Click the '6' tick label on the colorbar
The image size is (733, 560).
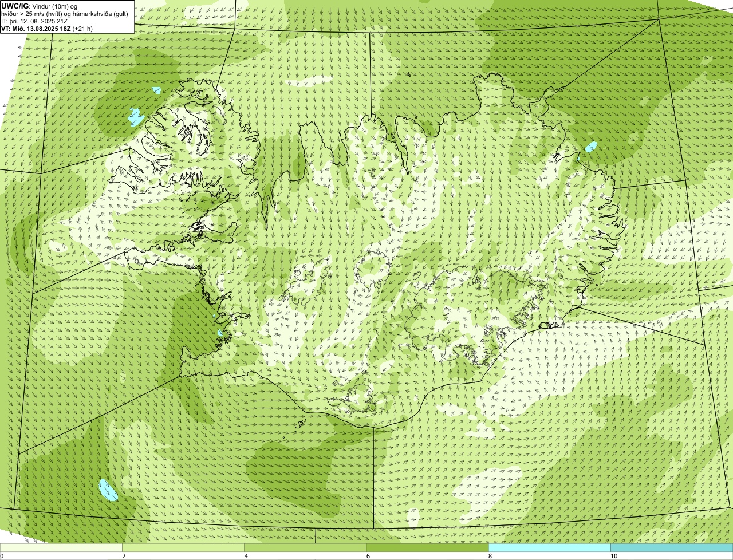[x=368, y=556]
